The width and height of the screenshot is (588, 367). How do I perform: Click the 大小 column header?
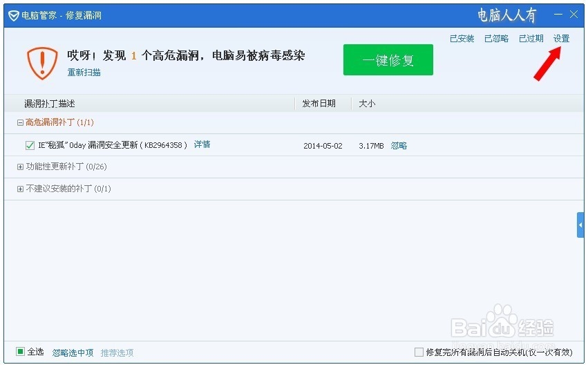coord(367,104)
